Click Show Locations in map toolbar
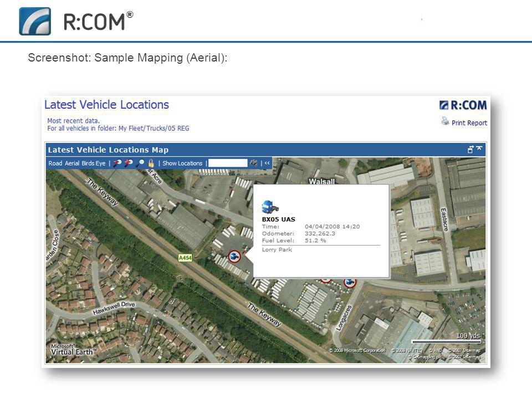Image resolution: width=532 pixels, height=399 pixels. [x=182, y=163]
